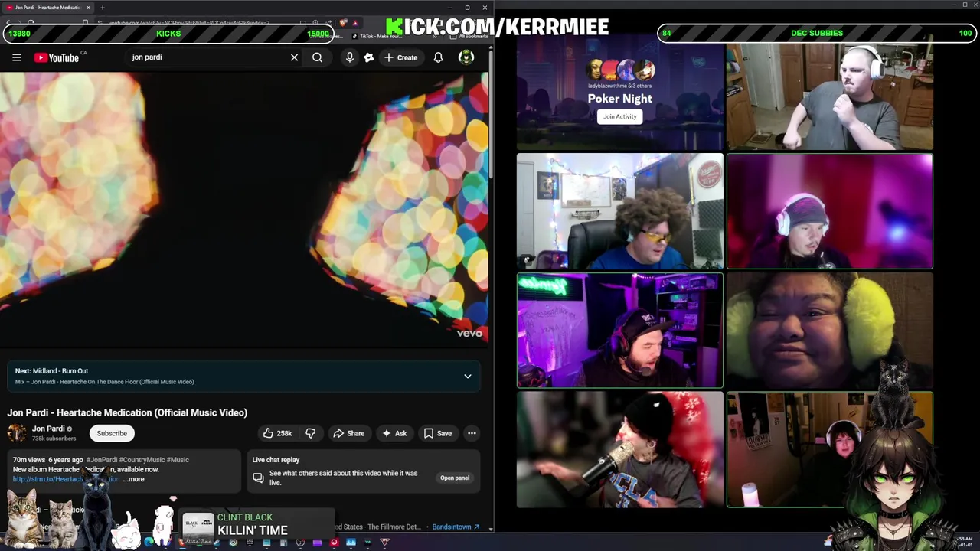Start voice search with the microphone icon
Image resolution: width=980 pixels, height=551 pixels.
point(349,57)
